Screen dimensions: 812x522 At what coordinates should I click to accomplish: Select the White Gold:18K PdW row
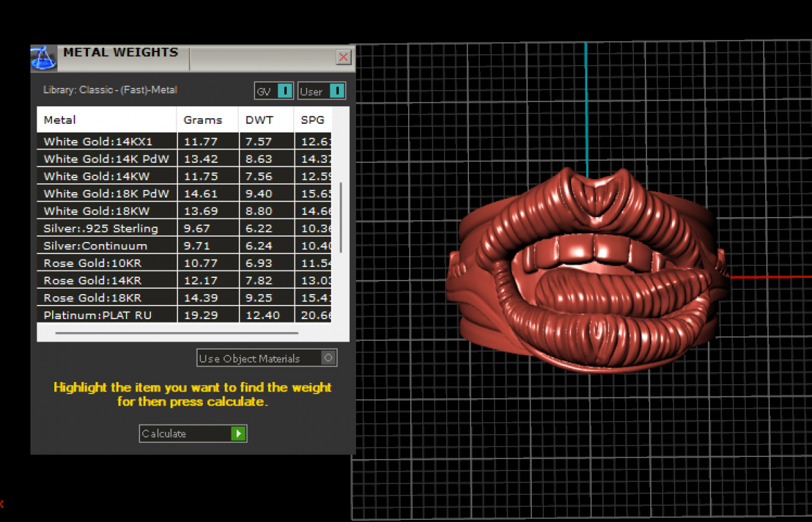(106, 193)
